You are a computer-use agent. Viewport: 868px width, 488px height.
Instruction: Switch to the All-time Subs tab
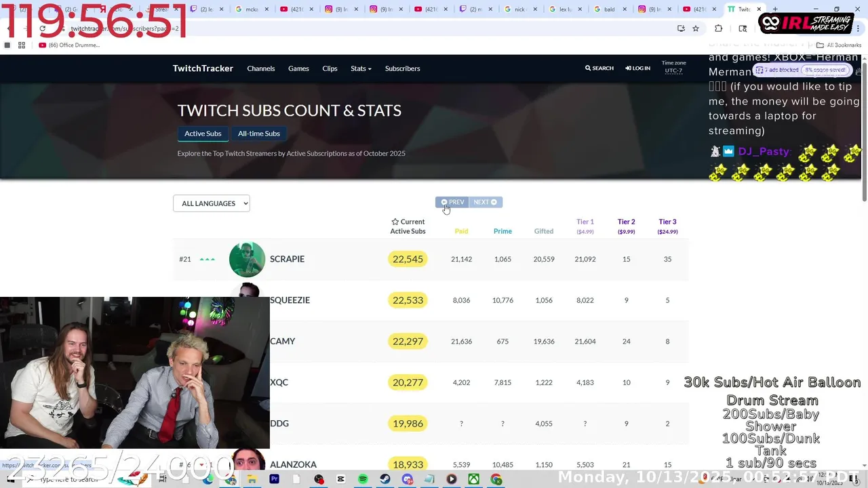pyautogui.click(x=259, y=134)
